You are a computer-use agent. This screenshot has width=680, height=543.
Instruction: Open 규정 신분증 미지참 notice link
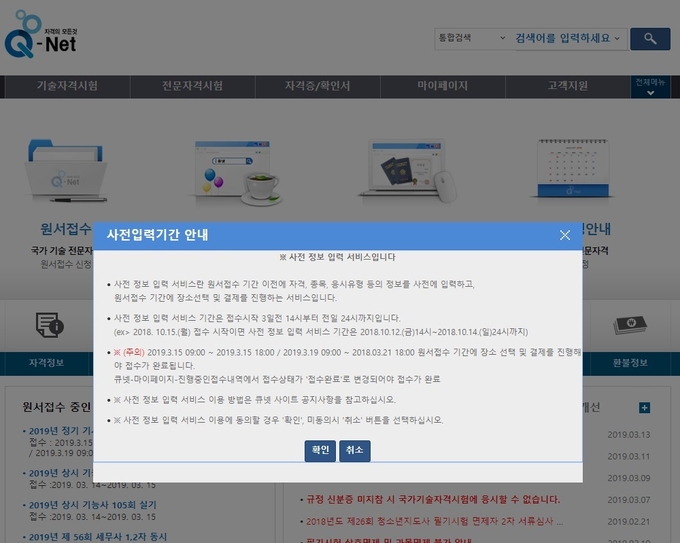point(433,500)
